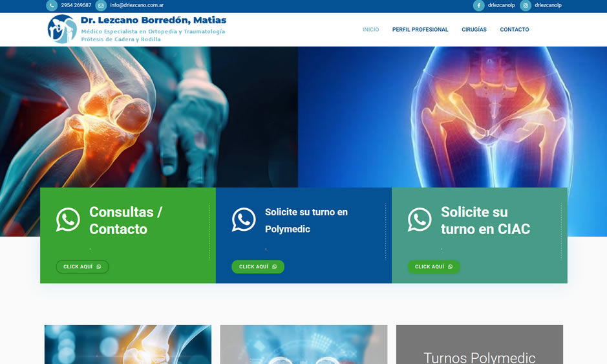
Task: Click the Solicite su turno en CIAC heading
Action: click(485, 220)
